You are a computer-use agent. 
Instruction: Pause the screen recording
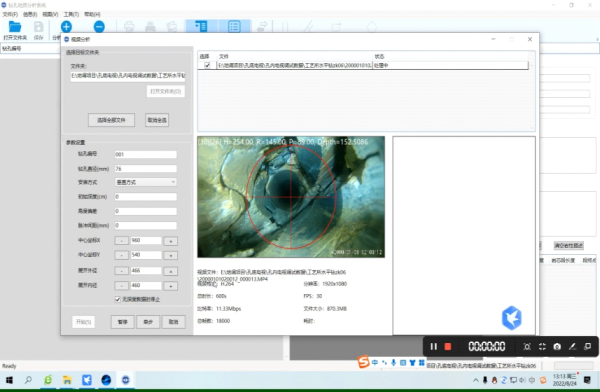pyautogui.click(x=434, y=346)
